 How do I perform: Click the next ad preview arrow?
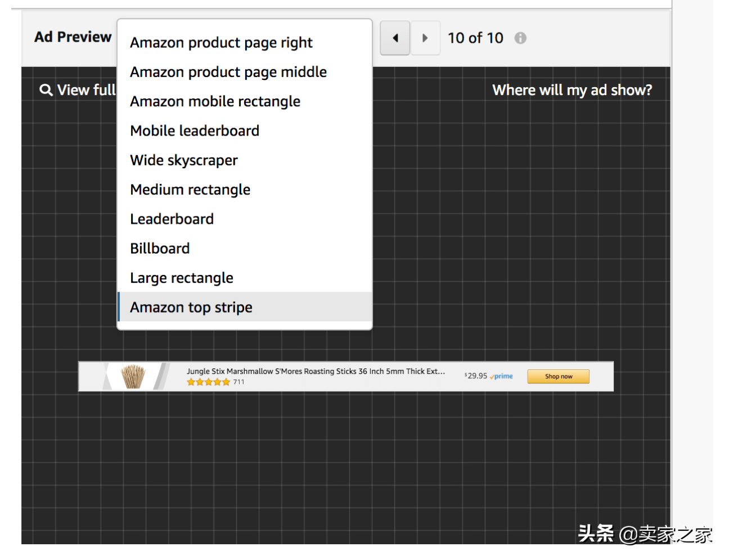[x=425, y=38]
